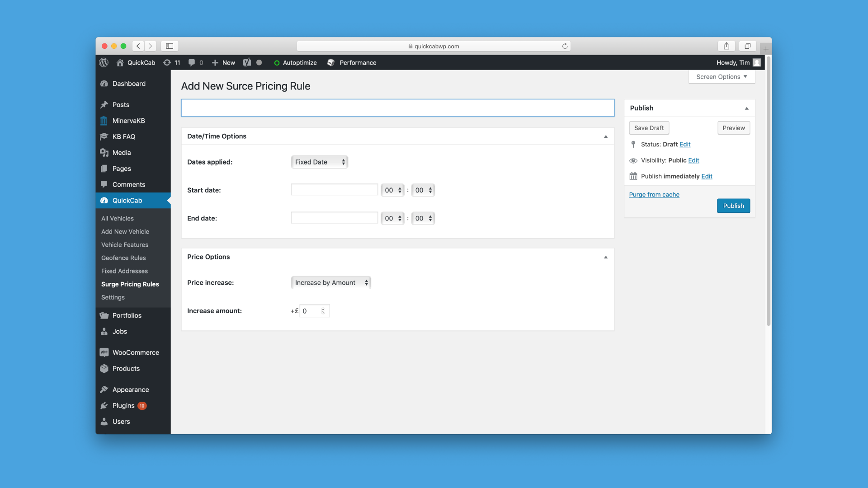
Task: Reload page with the refresh icon
Action: 565,46
